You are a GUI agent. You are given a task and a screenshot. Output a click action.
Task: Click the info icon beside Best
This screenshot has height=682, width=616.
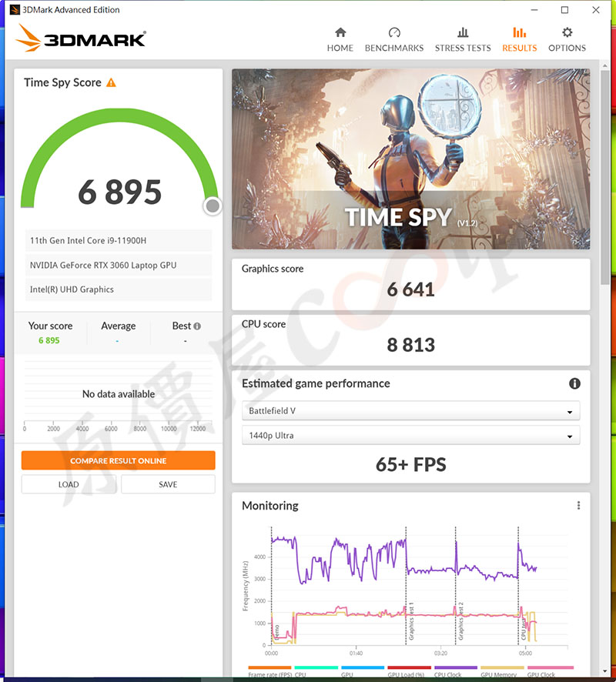(x=197, y=326)
